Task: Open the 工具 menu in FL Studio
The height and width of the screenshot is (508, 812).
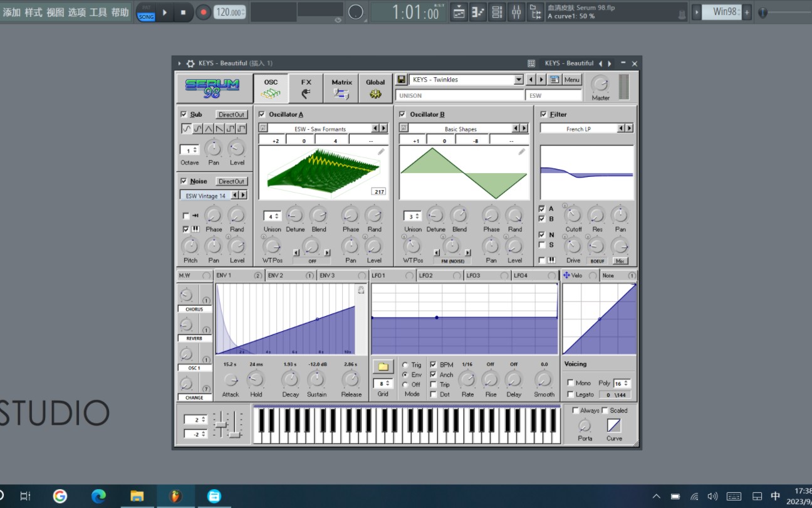Action: point(98,12)
